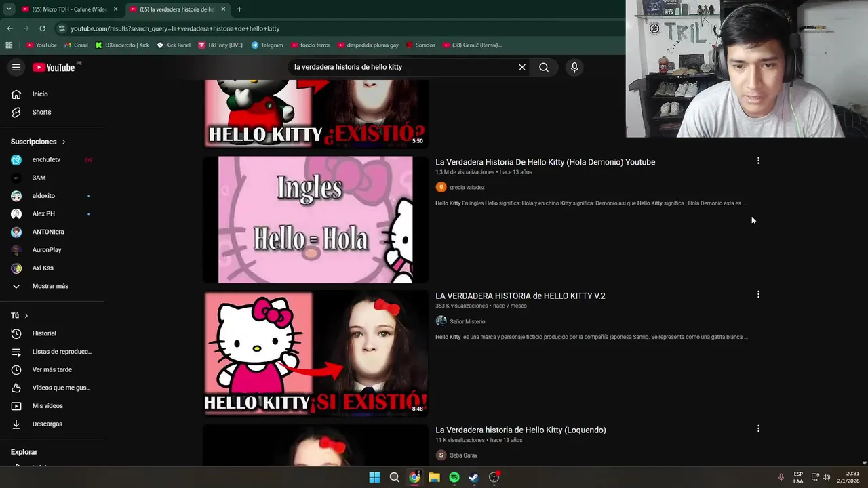Open fondo terror bookmark

tap(310, 45)
